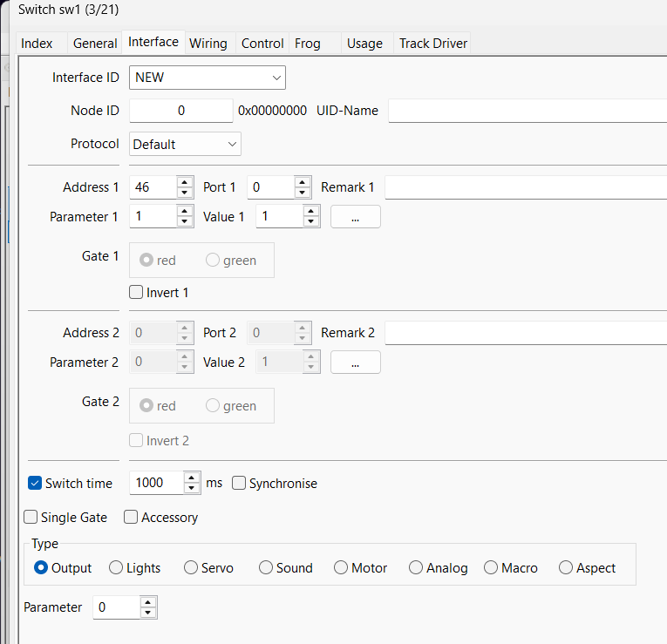Click the ellipsis button beside Value 1
Viewport: 667px width, 644px height.
coord(356,216)
